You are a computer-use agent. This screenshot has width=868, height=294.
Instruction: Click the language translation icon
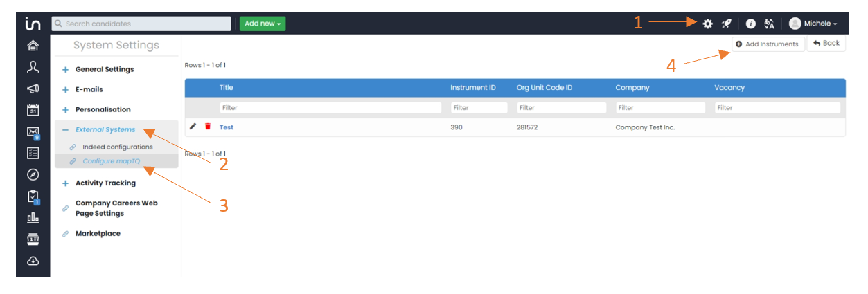pyautogui.click(x=769, y=24)
